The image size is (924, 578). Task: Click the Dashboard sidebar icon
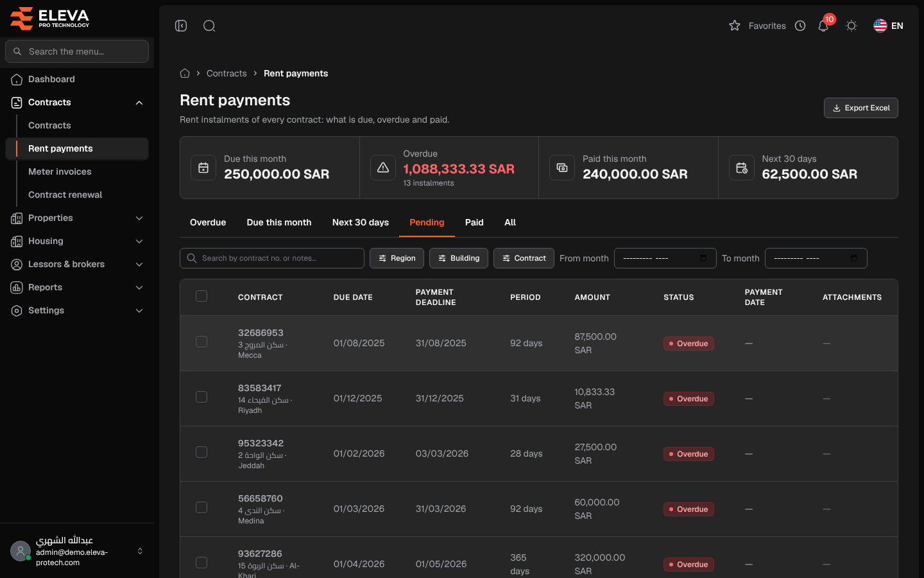coord(17,79)
